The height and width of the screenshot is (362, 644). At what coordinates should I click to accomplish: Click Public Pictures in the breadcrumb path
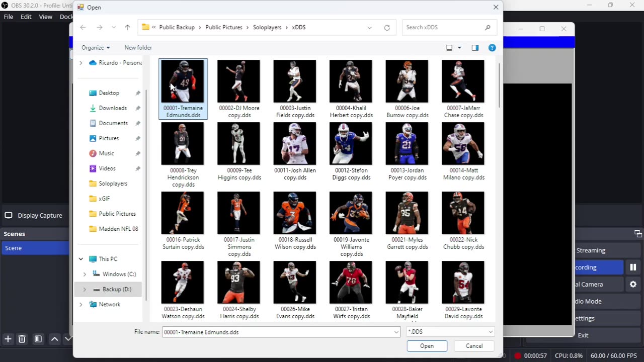point(223,28)
